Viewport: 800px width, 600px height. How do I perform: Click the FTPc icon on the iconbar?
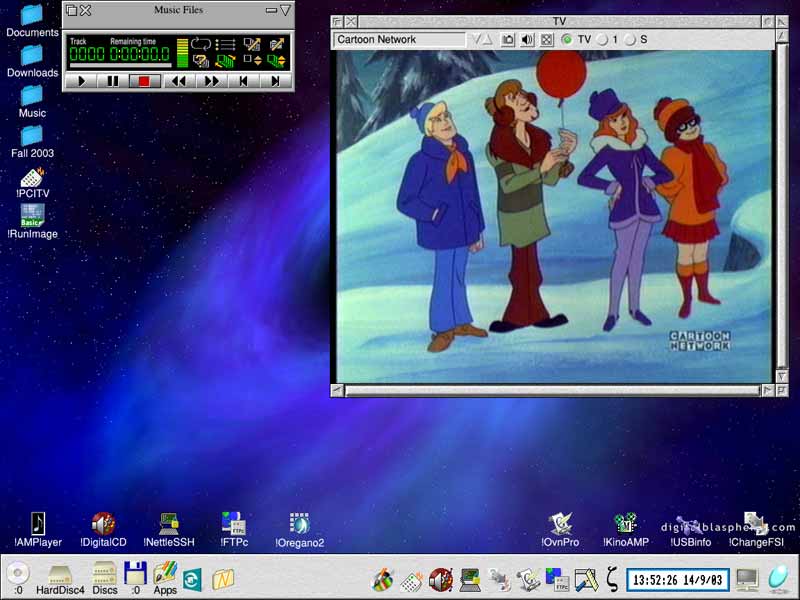[x=557, y=580]
